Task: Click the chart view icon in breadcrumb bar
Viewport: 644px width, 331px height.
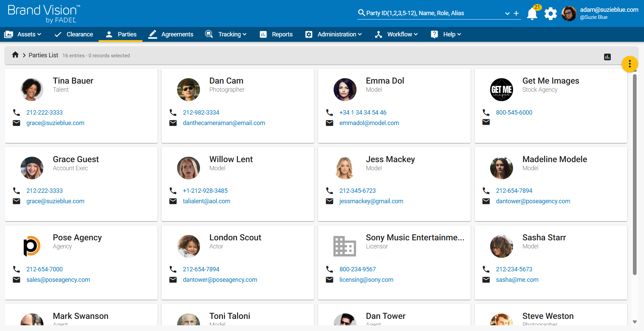Action: (x=607, y=57)
